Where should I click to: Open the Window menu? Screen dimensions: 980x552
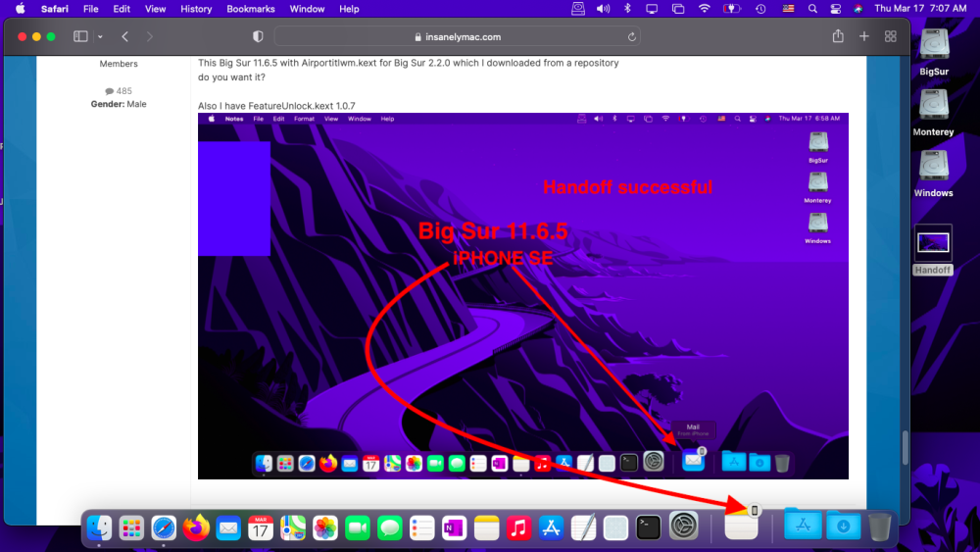(x=307, y=9)
